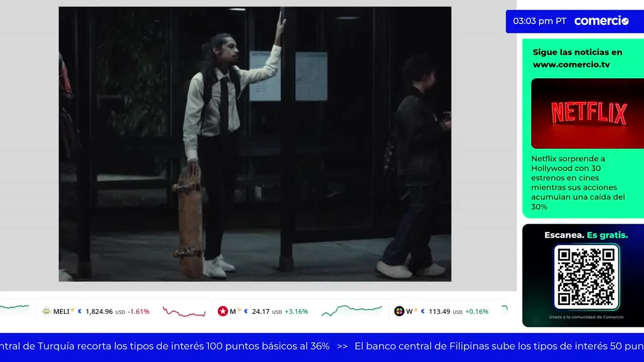
Task: Click the +3.16% change value
Action: (x=296, y=311)
